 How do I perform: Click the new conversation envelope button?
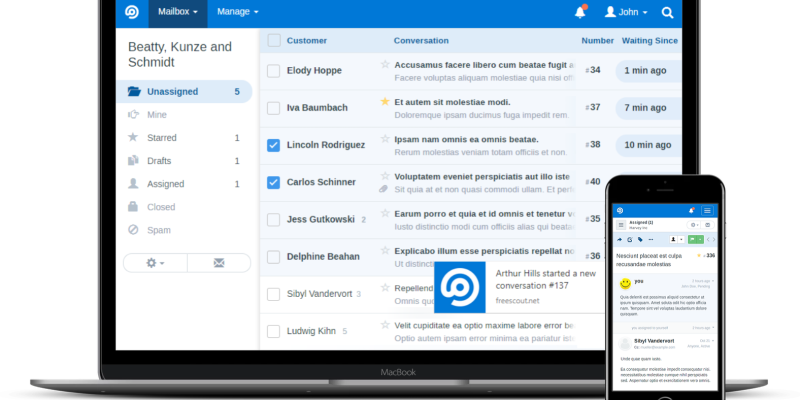coord(219,263)
